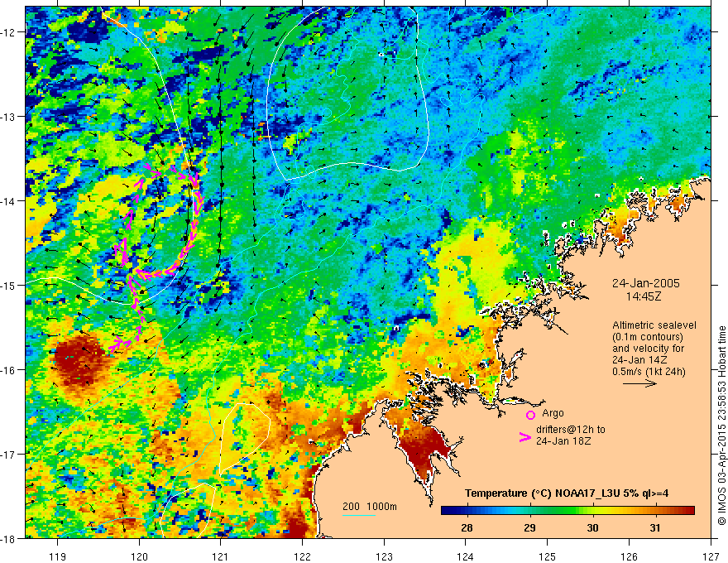Click the latitude axis label -18

click(x=8, y=538)
